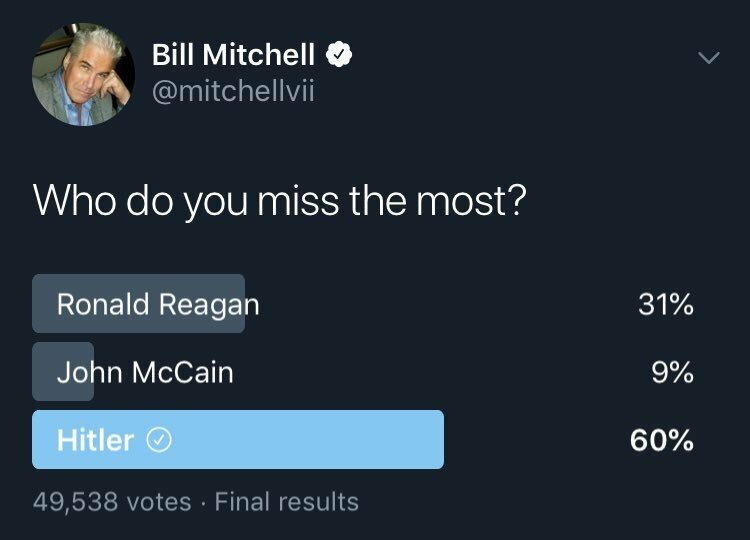The height and width of the screenshot is (540, 750).
Task: Open the tweet options chevron menu
Action: 707,60
